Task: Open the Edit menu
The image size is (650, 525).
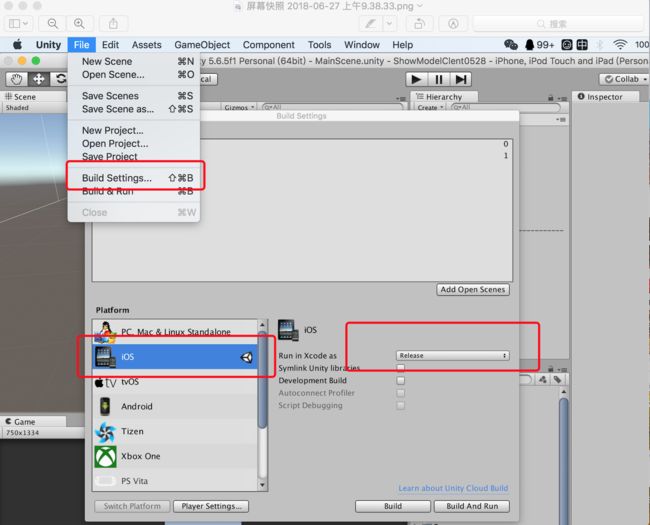Action: [110, 44]
